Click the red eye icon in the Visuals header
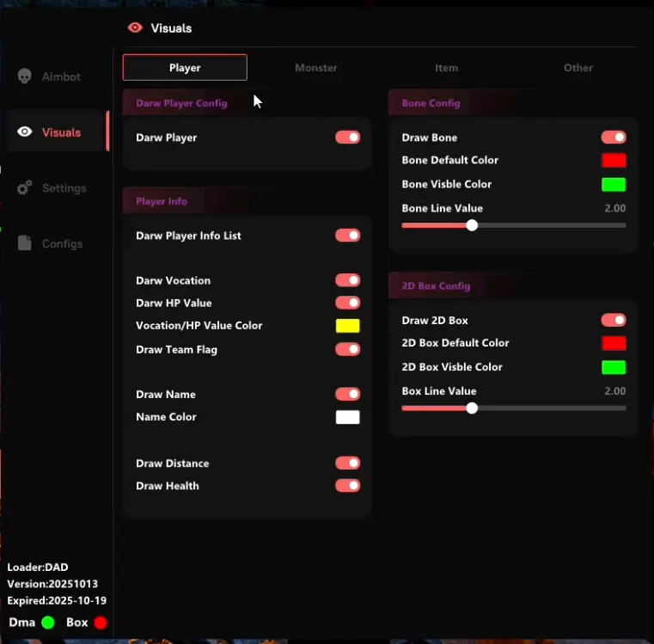The height and width of the screenshot is (644, 654). click(x=135, y=28)
